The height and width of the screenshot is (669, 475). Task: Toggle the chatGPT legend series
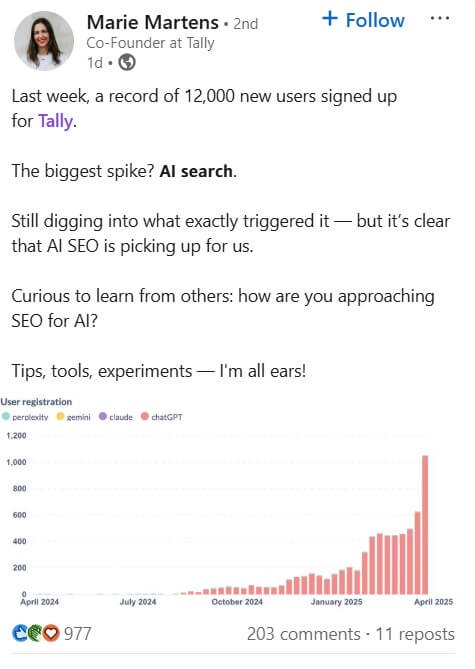click(x=162, y=417)
